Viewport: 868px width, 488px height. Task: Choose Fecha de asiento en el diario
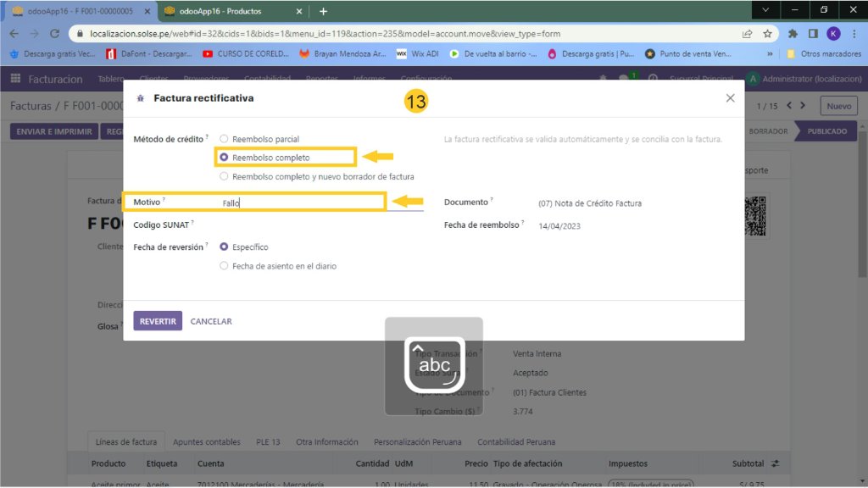click(224, 266)
